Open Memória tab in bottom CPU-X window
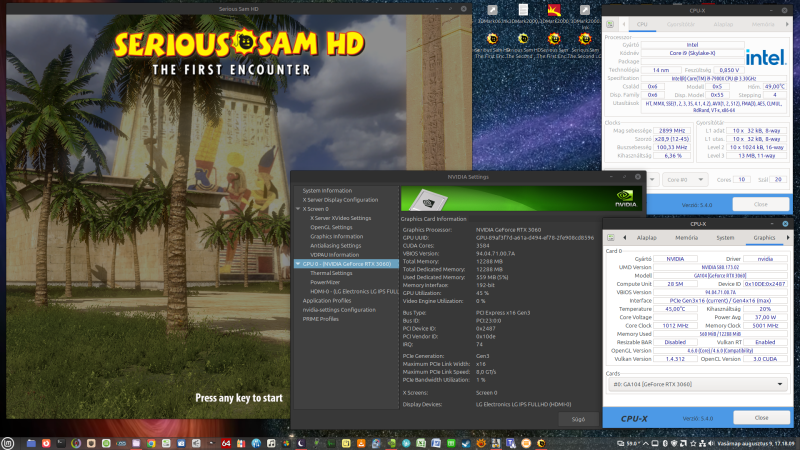The image size is (800, 450). point(686,238)
